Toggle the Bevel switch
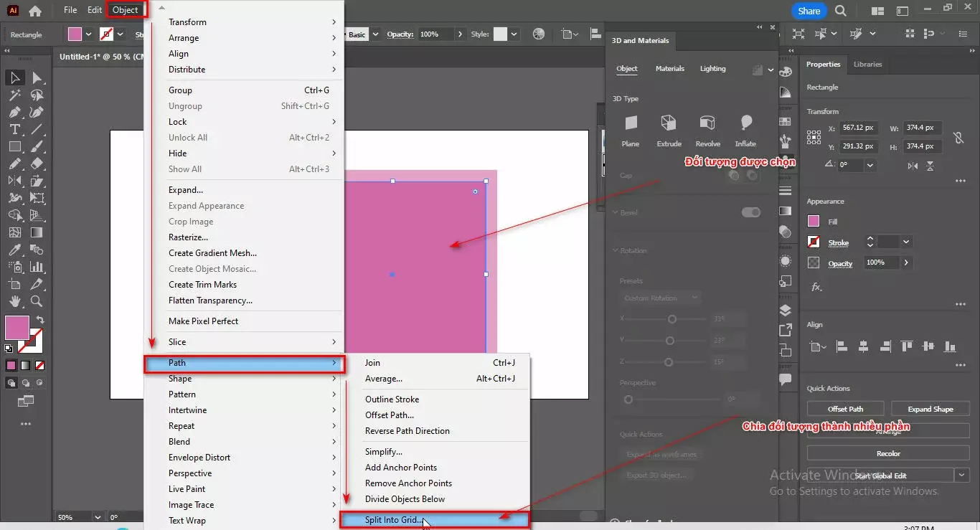Viewport: 980px width, 530px height. [750, 212]
